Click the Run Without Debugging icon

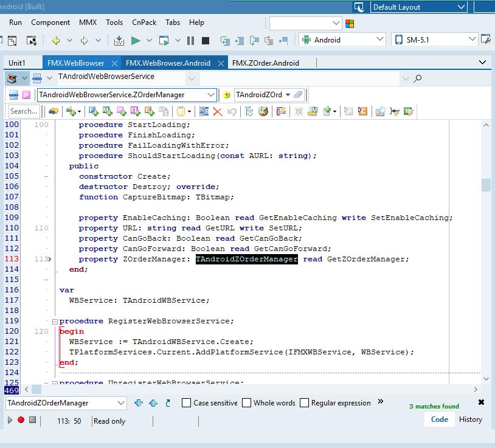pyautogui.click(x=164, y=40)
